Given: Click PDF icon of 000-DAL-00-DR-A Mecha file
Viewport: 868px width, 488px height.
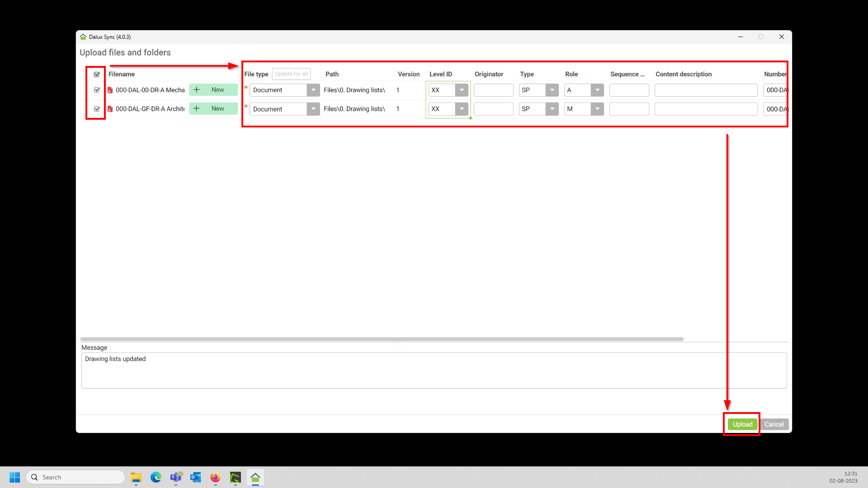Looking at the screenshot, I should [x=110, y=90].
